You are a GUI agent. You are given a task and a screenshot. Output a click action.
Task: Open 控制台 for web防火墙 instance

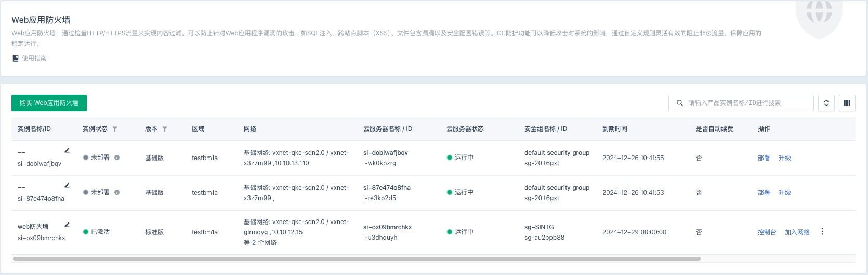point(767,232)
